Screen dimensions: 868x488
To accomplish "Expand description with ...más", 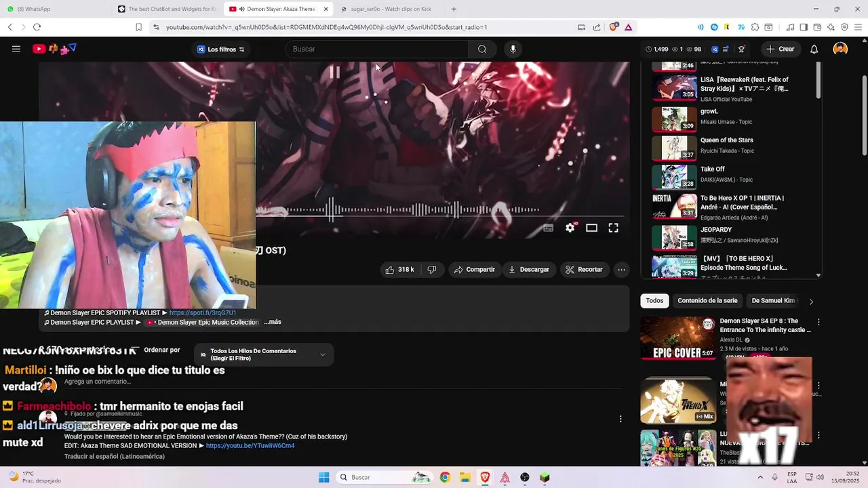I will point(273,323).
